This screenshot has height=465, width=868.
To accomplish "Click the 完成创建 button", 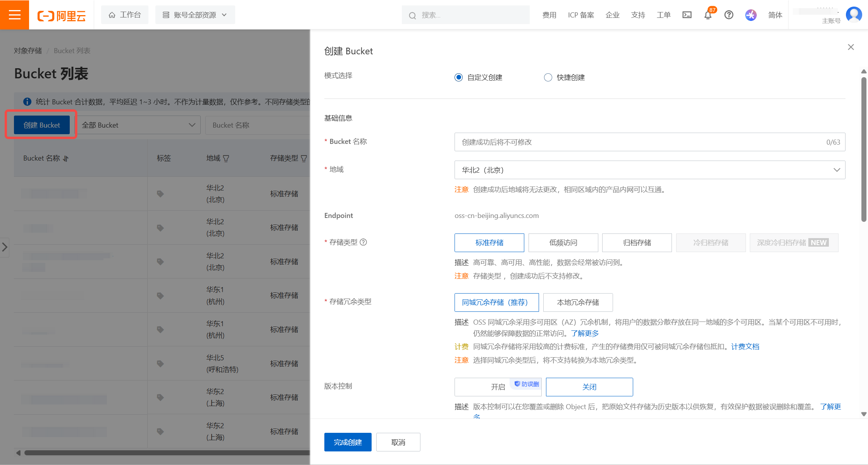I will pos(348,442).
